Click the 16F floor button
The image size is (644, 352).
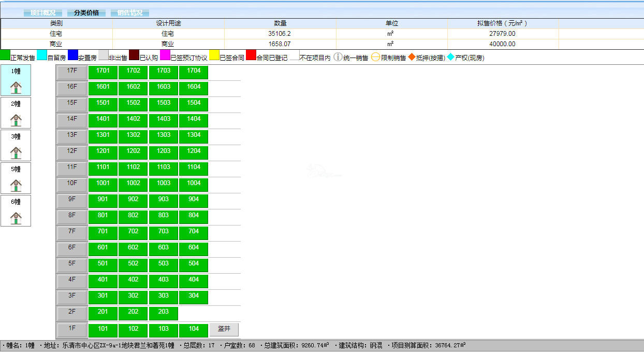(72, 89)
